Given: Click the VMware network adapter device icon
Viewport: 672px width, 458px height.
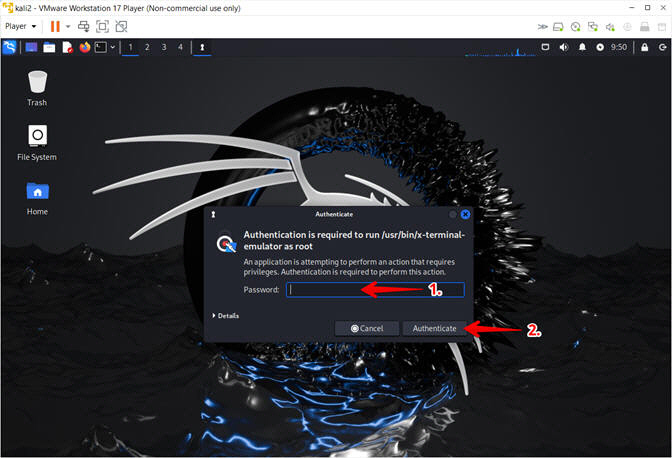Looking at the screenshot, I should tap(593, 27).
